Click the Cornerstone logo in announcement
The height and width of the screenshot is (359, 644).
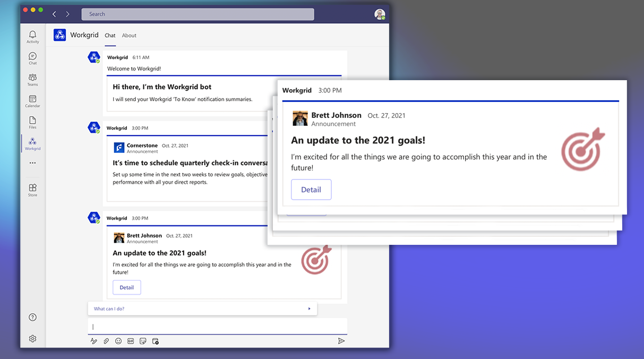[x=119, y=148]
